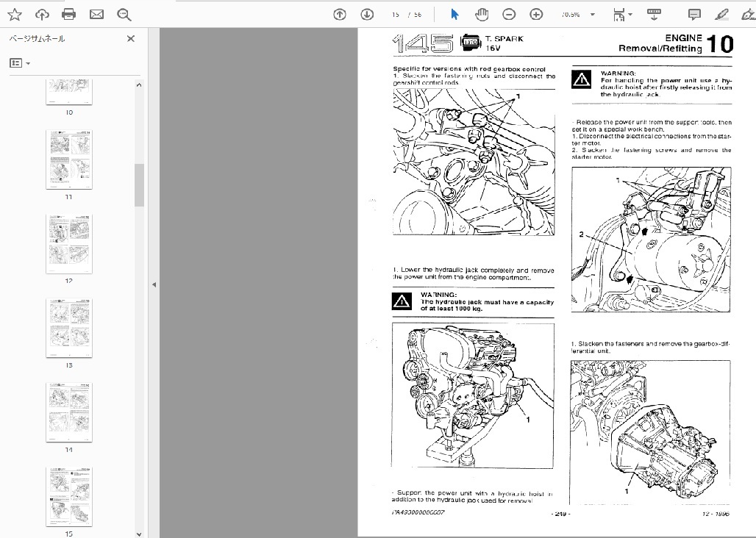Image resolution: width=756 pixels, height=538 pixels.
Task: Print the document with printer icon
Action: (x=69, y=15)
